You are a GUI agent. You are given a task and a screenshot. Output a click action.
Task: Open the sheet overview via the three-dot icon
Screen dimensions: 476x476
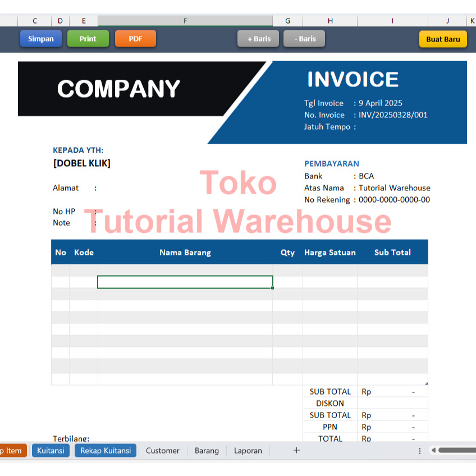click(x=419, y=450)
